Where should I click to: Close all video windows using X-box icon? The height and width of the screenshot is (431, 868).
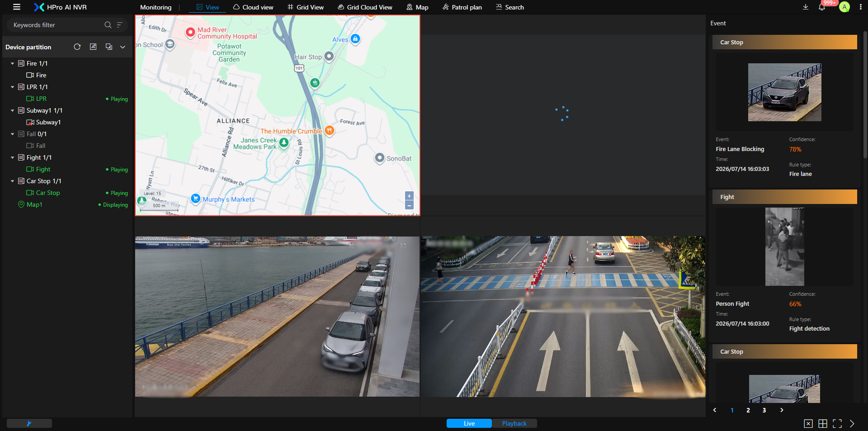click(x=808, y=423)
